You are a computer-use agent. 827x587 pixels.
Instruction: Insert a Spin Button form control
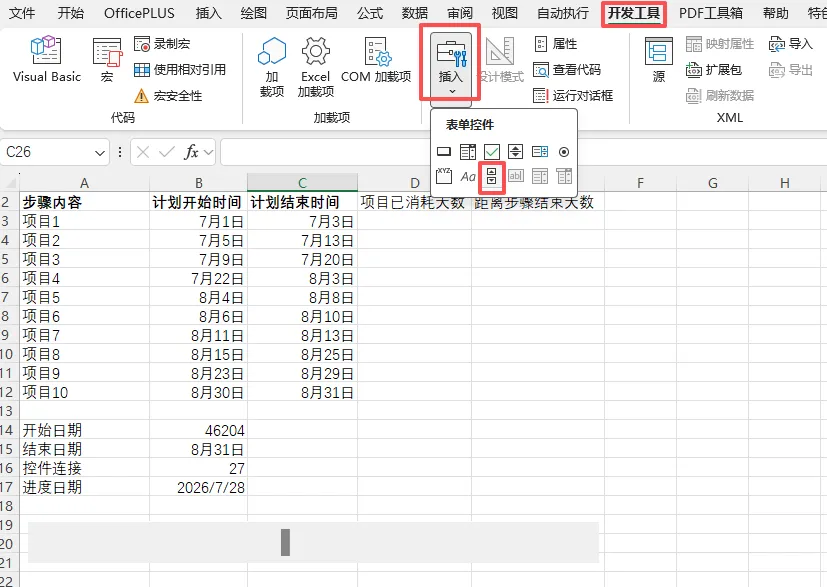pos(515,152)
